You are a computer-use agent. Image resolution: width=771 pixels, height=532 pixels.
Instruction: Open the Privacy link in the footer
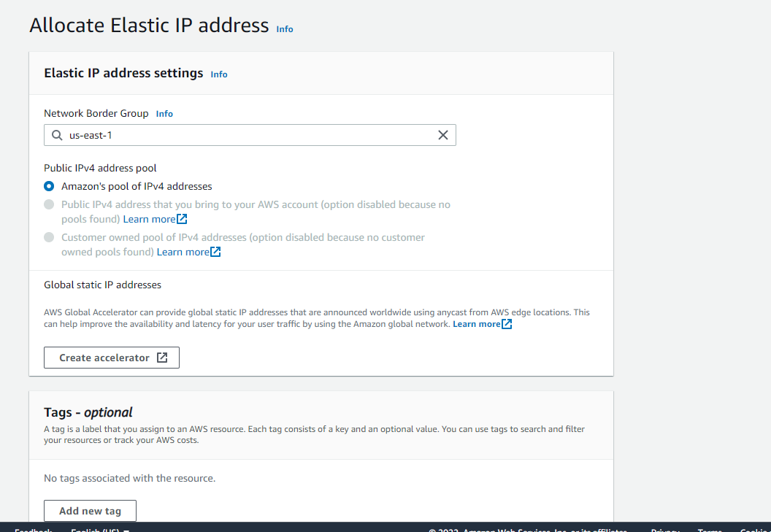click(665, 530)
